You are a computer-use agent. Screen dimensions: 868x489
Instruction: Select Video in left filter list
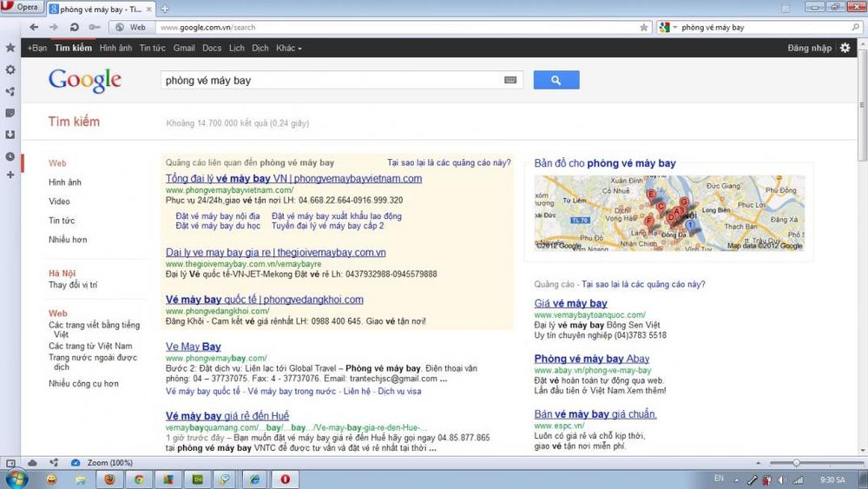pyautogui.click(x=59, y=201)
